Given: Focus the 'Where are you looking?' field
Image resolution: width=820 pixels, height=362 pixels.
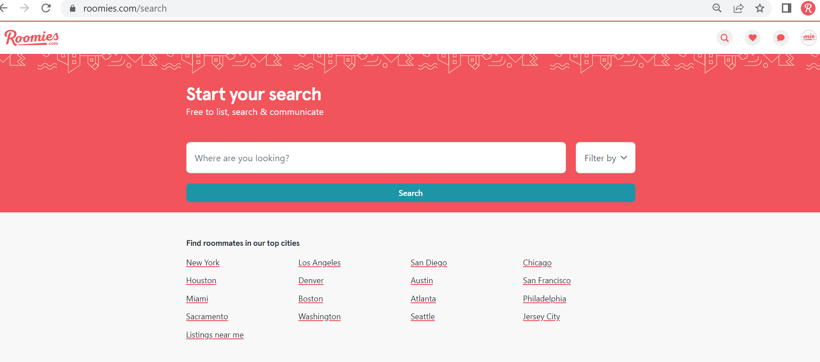Looking at the screenshot, I should point(376,157).
